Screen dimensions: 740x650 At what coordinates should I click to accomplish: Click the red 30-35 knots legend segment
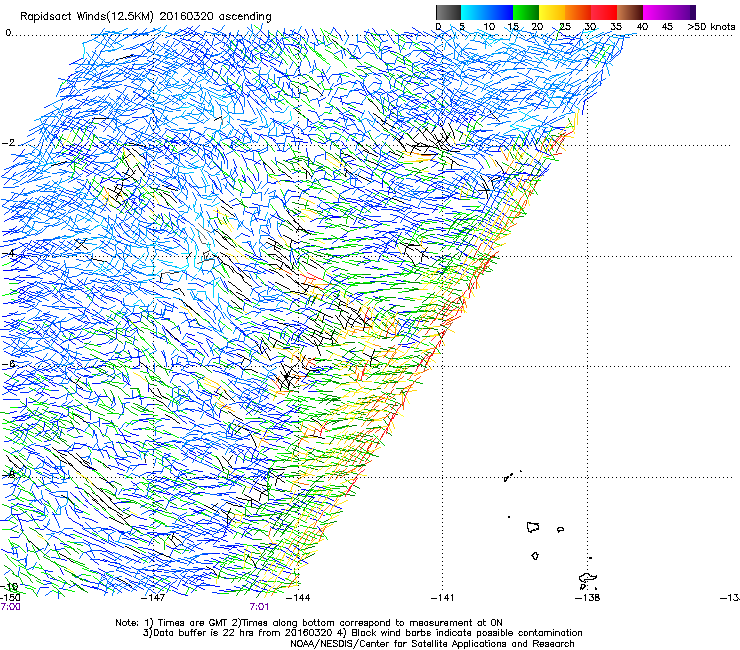[604, 12]
